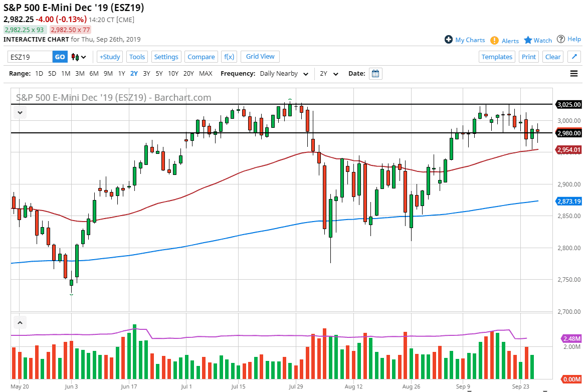Collapse the volume panel with the chevron
The height and width of the screenshot is (392, 588).
tap(20, 322)
